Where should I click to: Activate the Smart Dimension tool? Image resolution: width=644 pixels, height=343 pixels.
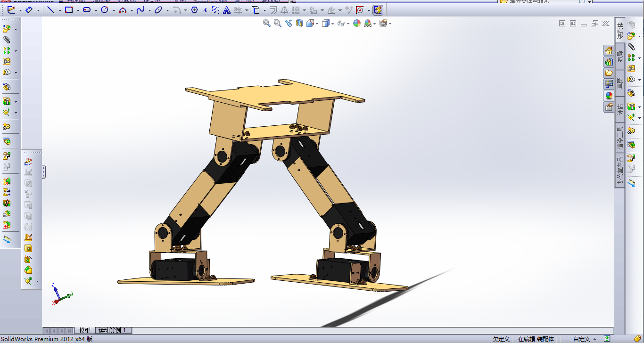click(x=29, y=10)
